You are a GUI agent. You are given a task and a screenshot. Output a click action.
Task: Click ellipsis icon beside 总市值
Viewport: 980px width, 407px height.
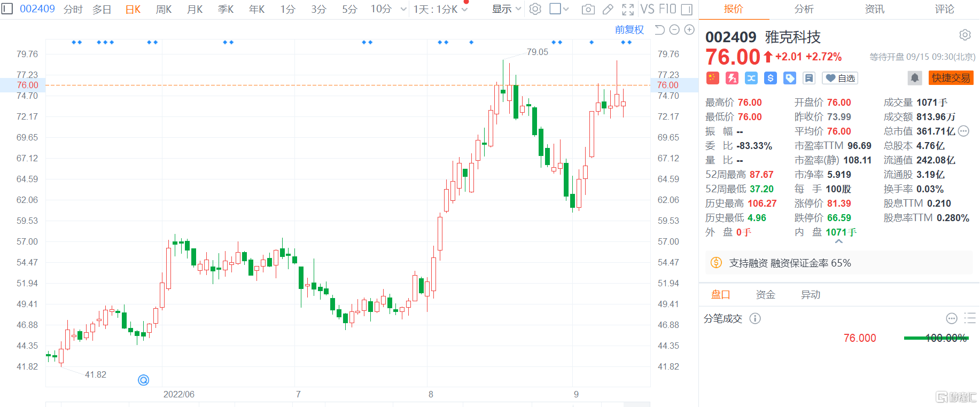(963, 131)
